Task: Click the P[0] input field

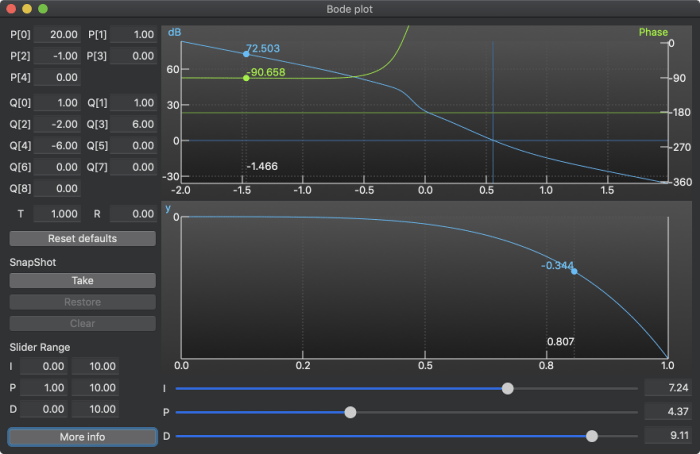Action: point(59,34)
